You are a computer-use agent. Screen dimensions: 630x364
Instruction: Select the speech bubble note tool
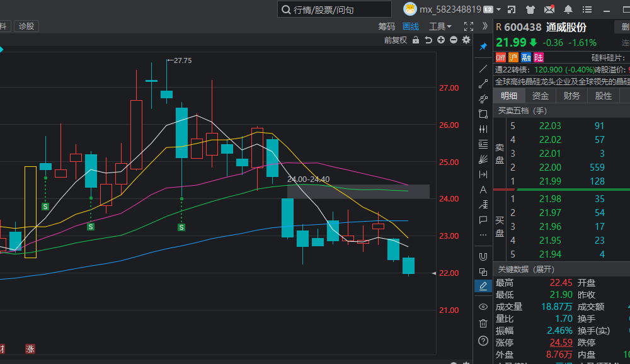[483, 220]
